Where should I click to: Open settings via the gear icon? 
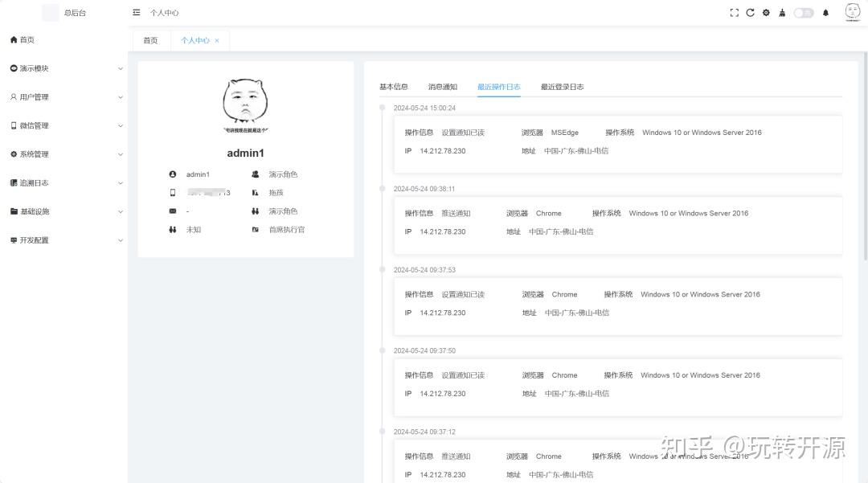(x=766, y=12)
